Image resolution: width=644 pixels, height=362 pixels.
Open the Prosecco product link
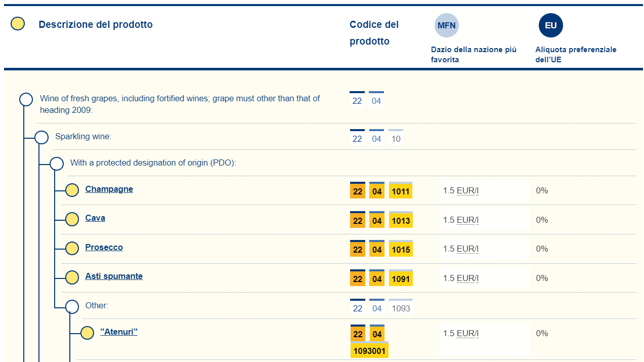pos(104,248)
